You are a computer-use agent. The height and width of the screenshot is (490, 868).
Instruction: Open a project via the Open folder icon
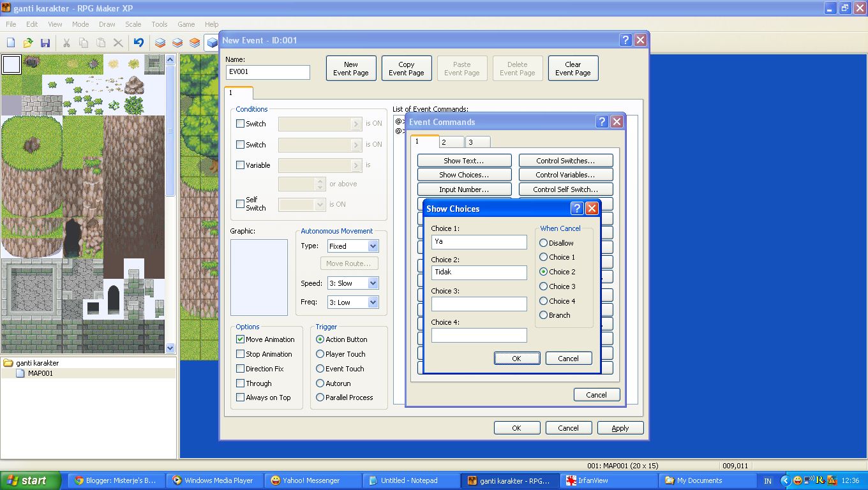pyautogui.click(x=27, y=42)
